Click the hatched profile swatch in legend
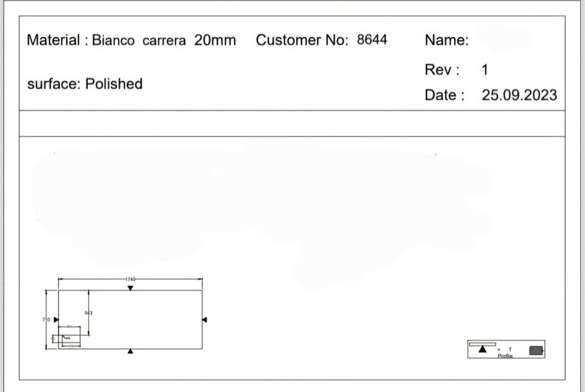The height and width of the screenshot is (392, 585). tap(536, 350)
